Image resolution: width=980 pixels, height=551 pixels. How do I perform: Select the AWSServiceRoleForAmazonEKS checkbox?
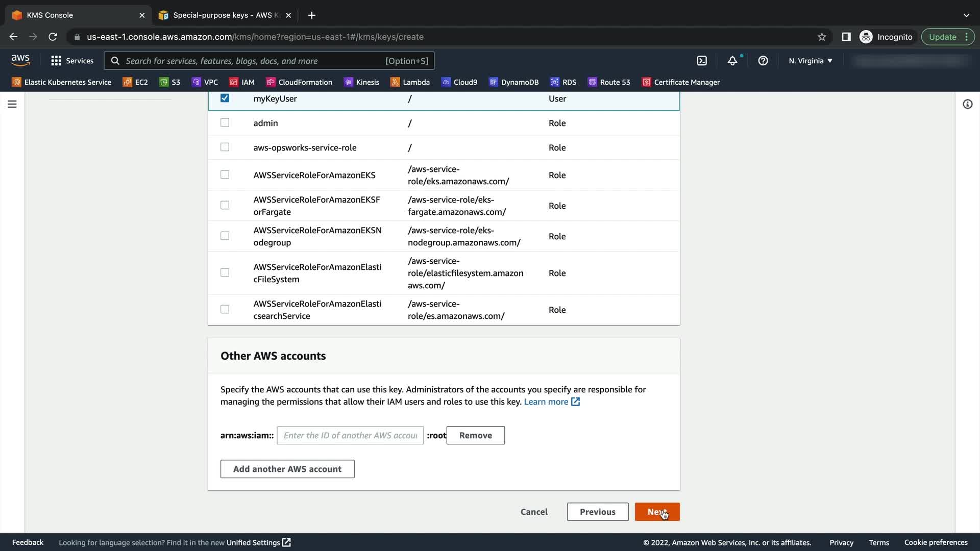(225, 174)
